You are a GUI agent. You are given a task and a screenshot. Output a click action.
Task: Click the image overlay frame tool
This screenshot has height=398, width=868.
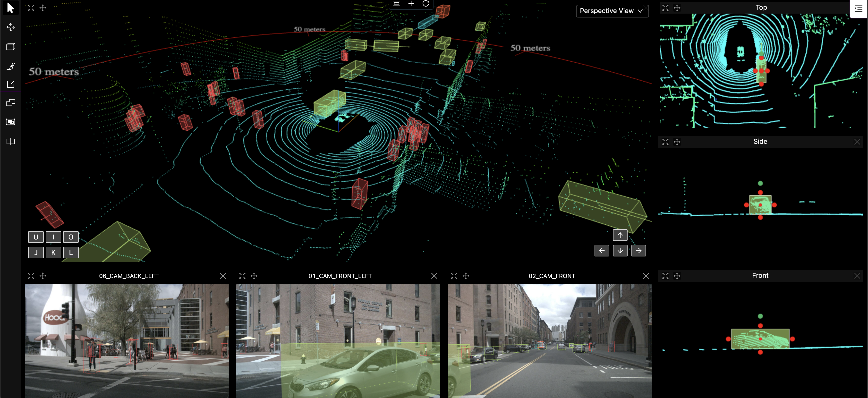(10, 122)
